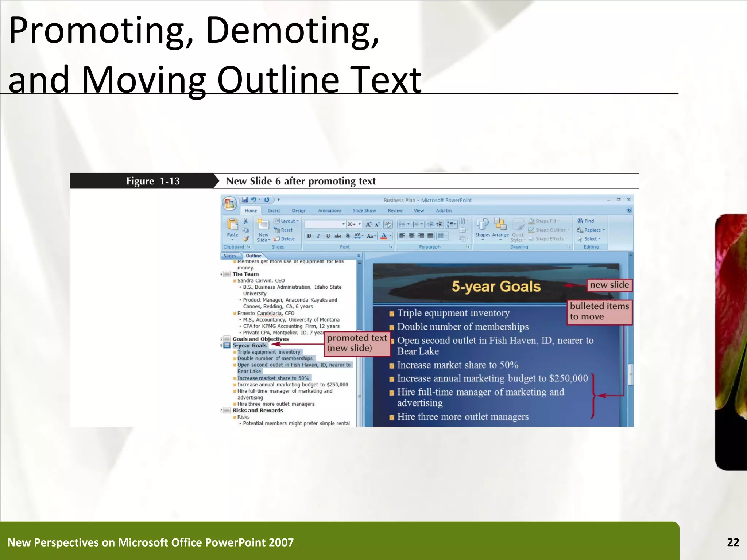Viewport: 747px width, 560px height.
Task: Align text right
Action: coord(421,236)
